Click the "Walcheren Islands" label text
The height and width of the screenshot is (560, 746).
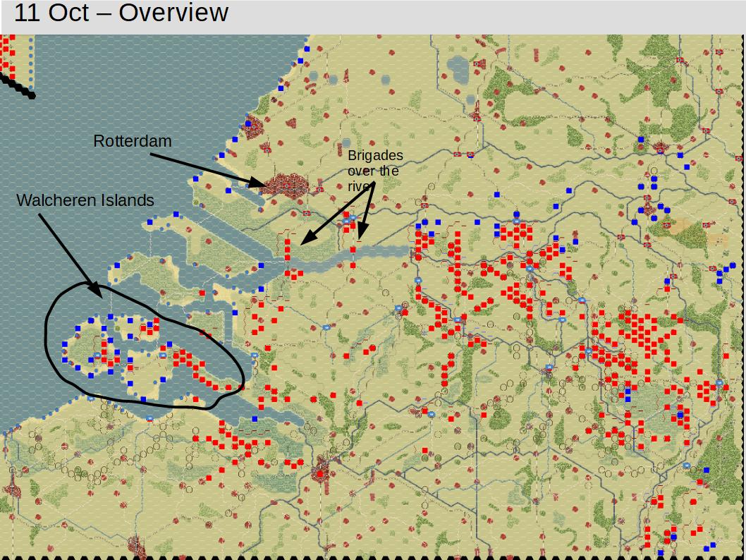click(x=85, y=200)
